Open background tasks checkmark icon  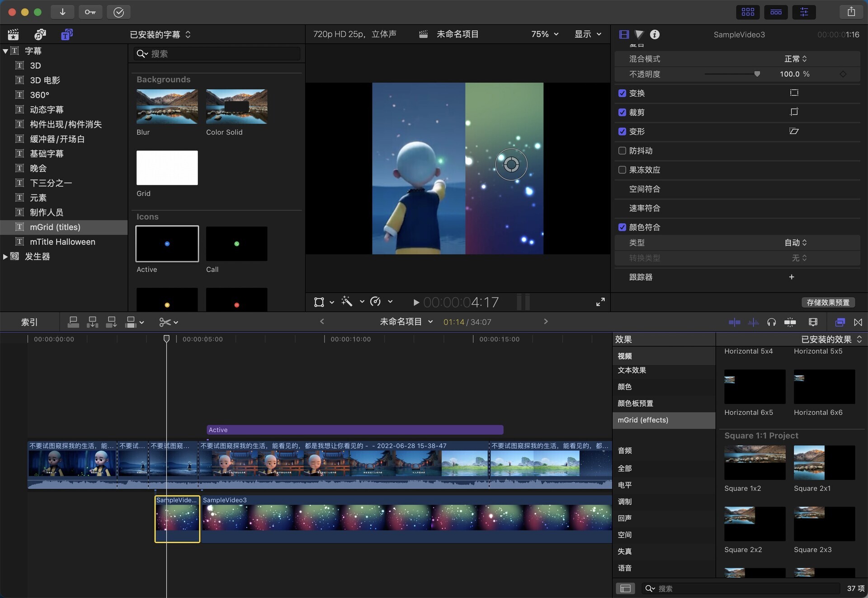(118, 12)
